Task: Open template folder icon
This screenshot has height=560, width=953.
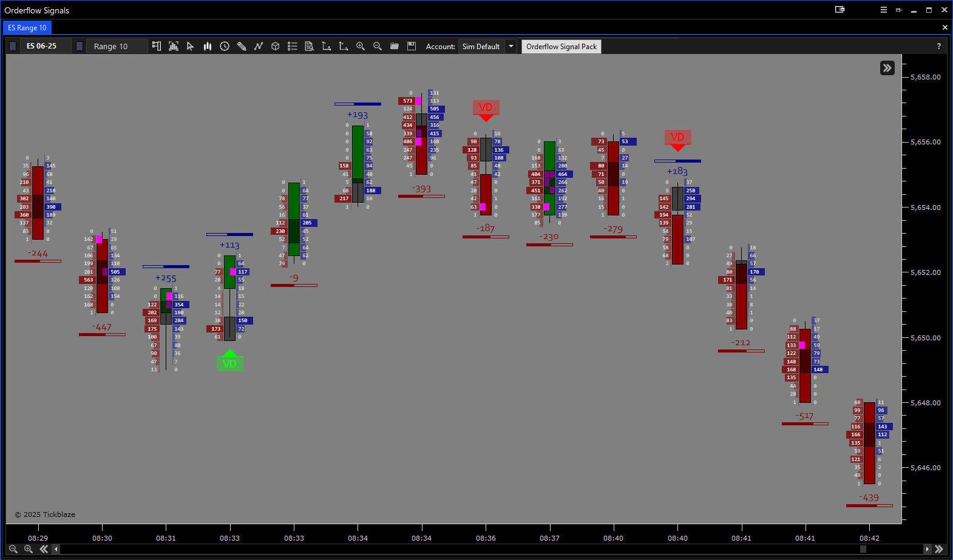Action: pos(395,46)
